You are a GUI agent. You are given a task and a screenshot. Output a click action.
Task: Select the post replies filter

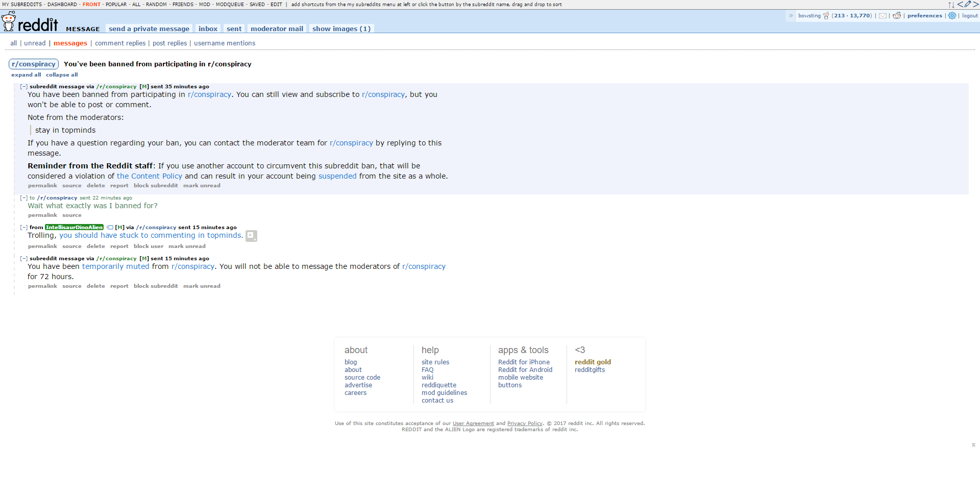click(x=169, y=43)
